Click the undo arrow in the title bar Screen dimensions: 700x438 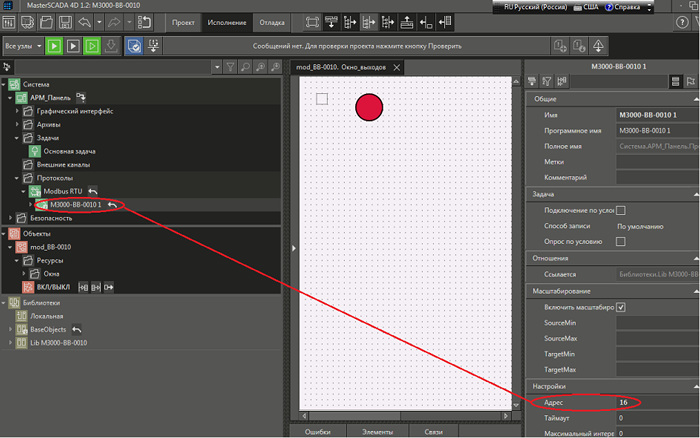tap(83, 21)
